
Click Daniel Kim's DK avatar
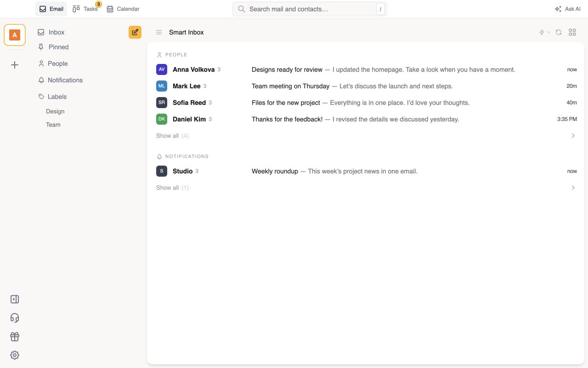coord(162,119)
